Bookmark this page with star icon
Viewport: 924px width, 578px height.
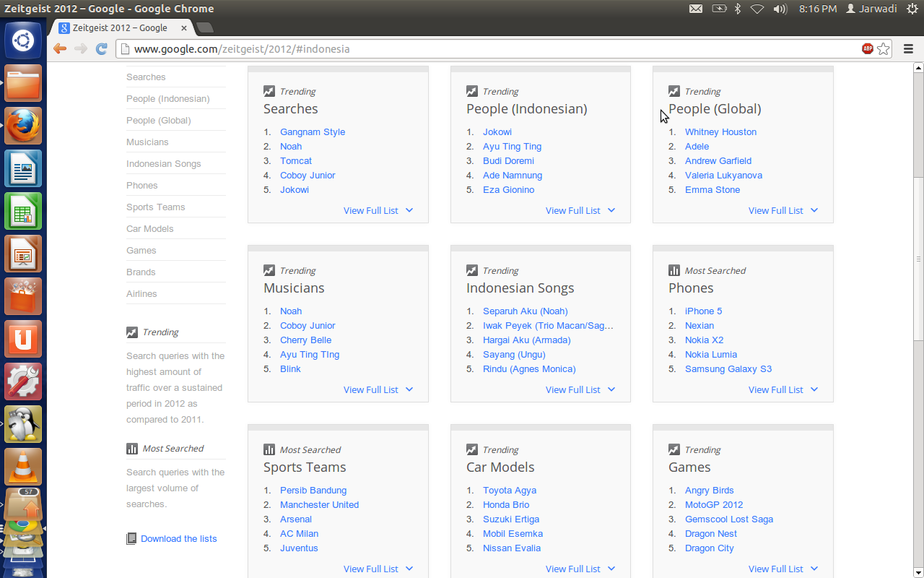click(884, 49)
